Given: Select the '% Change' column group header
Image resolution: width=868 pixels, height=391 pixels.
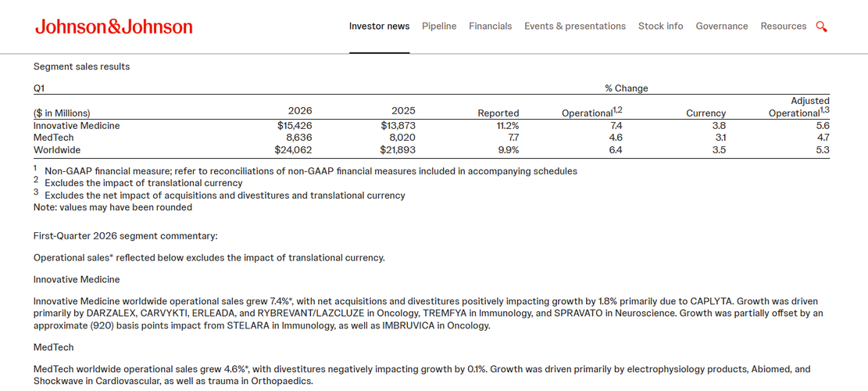Looking at the screenshot, I should pyautogui.click(x=626, y=88).
